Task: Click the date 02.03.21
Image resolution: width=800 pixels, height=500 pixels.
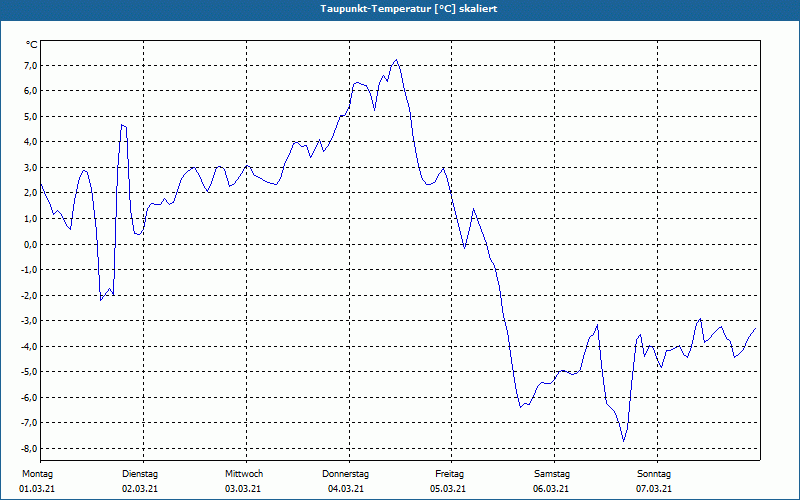Action: point(140,489)
